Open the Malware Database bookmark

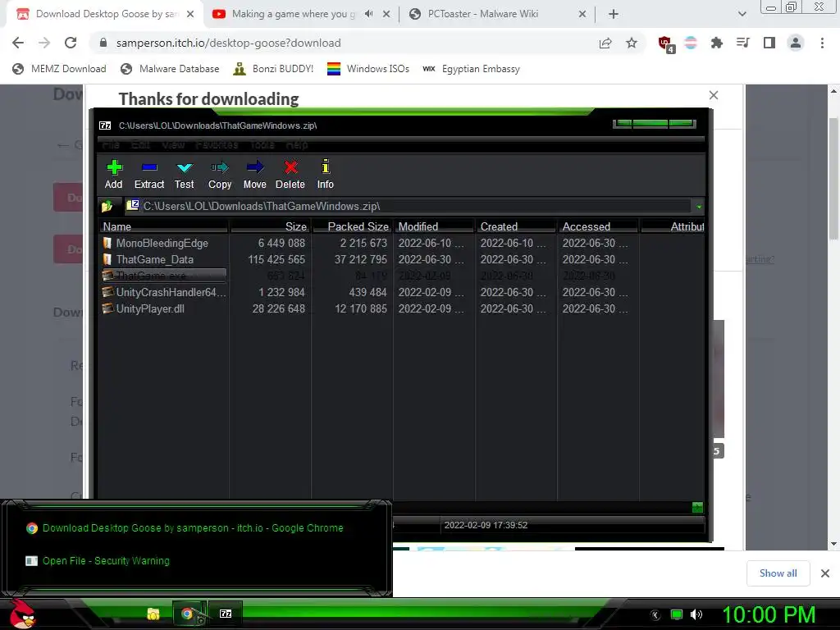tap(170, 69)
